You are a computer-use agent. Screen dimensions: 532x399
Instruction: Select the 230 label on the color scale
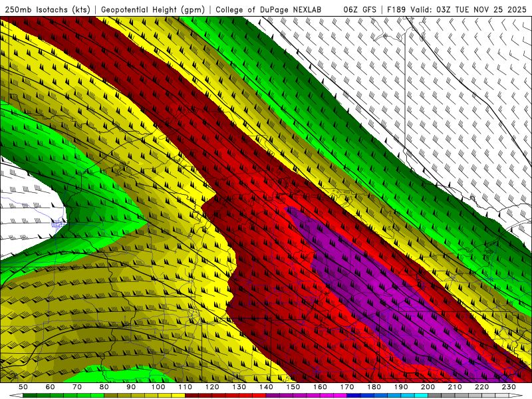click(x=509, y=387)
